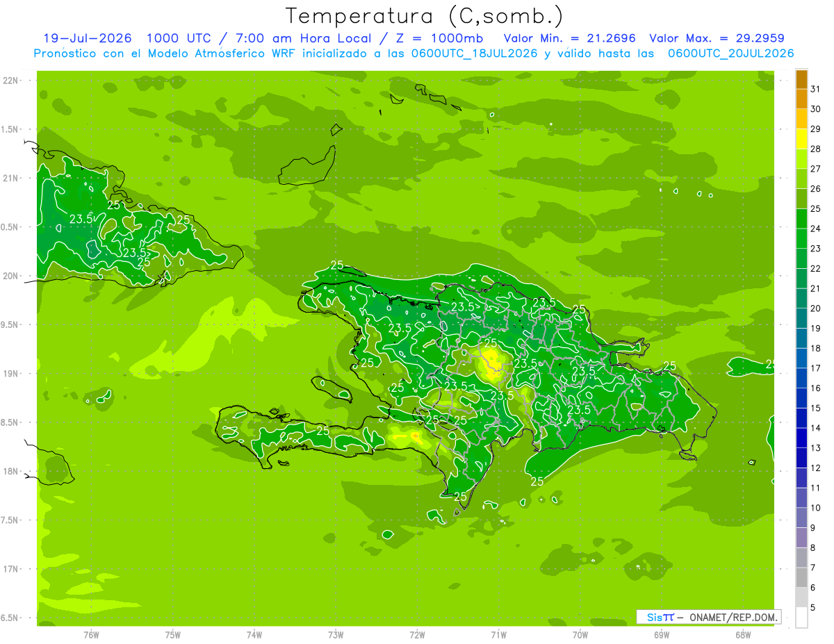The width and height of the screenshot is (834, 644).
Task: Click the "71W" longitude label
Action: click(498, 635)
